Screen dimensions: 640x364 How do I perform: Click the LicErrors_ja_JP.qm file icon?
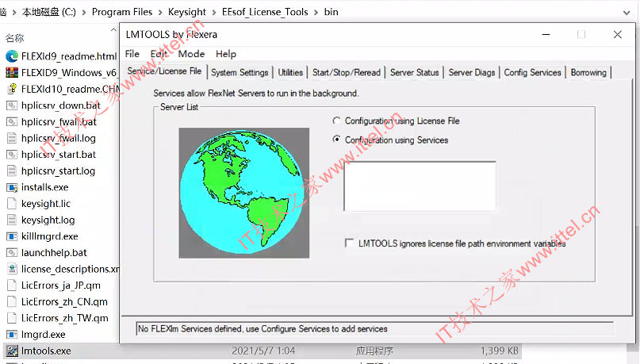pyautogui.click(x=12, y=285)
